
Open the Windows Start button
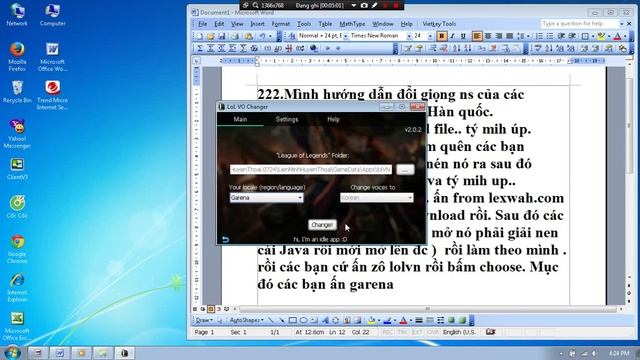click(12, 353)
